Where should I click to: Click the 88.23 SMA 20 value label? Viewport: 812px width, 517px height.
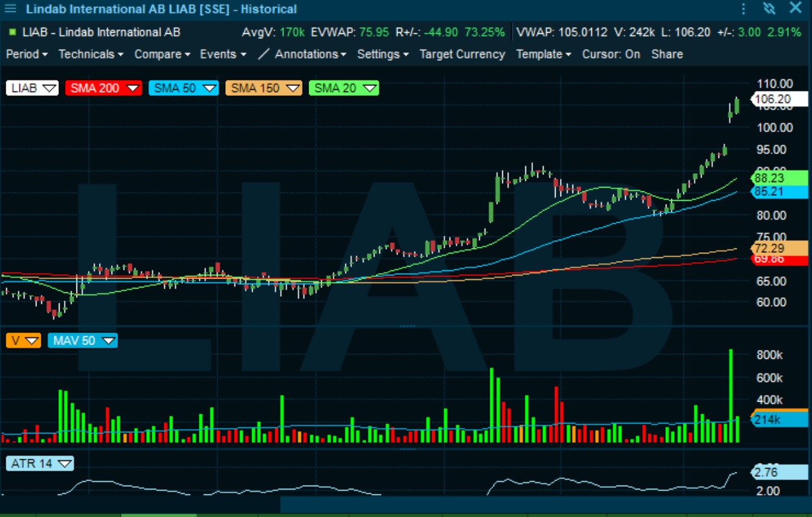coord(779,178)
